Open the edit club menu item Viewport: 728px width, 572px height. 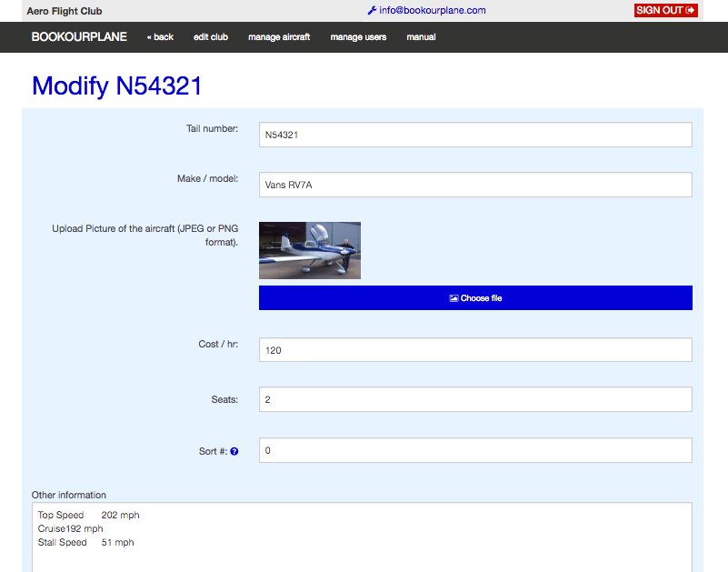click(x=211, y=36)
